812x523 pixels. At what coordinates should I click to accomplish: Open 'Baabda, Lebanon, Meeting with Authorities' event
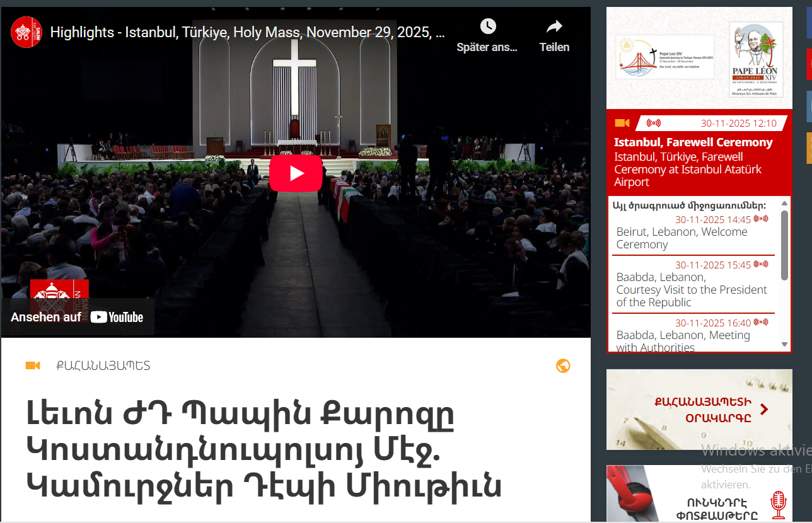[x=683, y=341]
